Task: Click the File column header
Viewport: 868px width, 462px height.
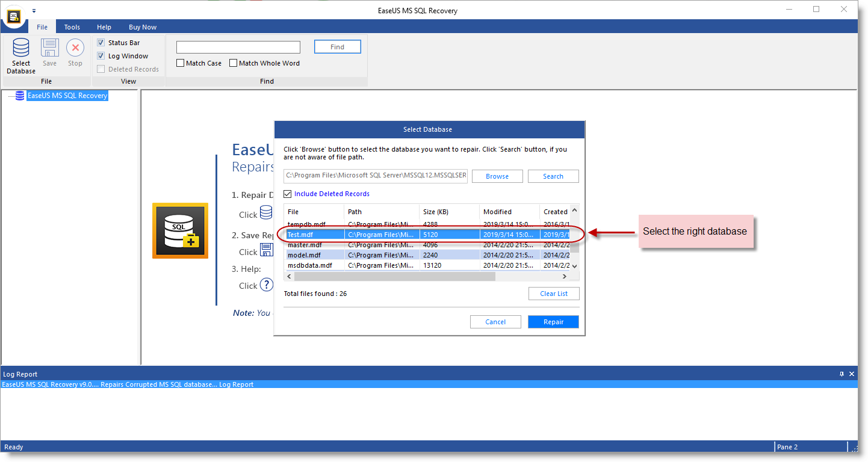Action: point(314,212)
